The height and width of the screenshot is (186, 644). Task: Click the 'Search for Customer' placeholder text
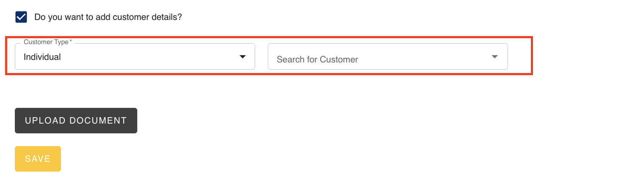pyautogui.click(x=317, y=59)
